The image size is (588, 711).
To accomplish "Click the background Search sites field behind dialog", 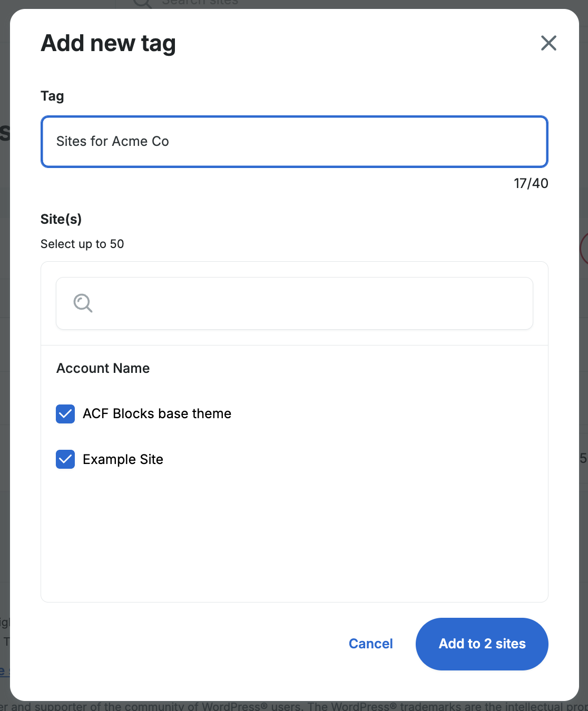I will click(200, 3).
